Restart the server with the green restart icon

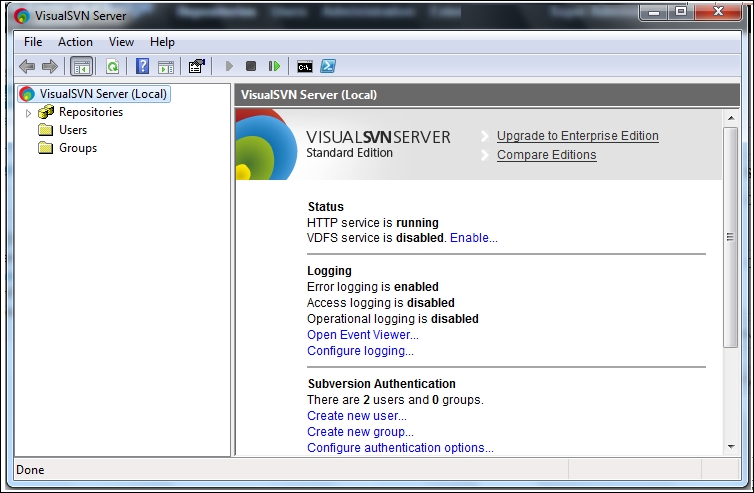coord(273,66)
